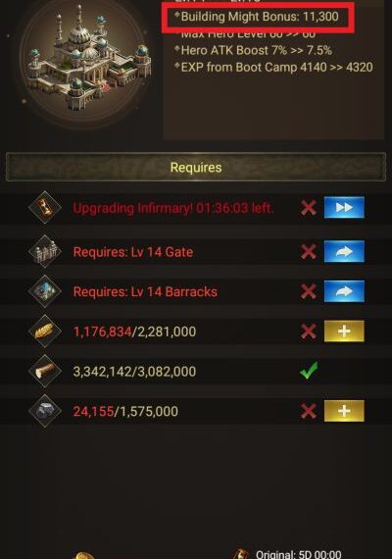Viewport: 392px width, 559px height.
Task: Tap the wheat food resource icon
Action: 44,331
